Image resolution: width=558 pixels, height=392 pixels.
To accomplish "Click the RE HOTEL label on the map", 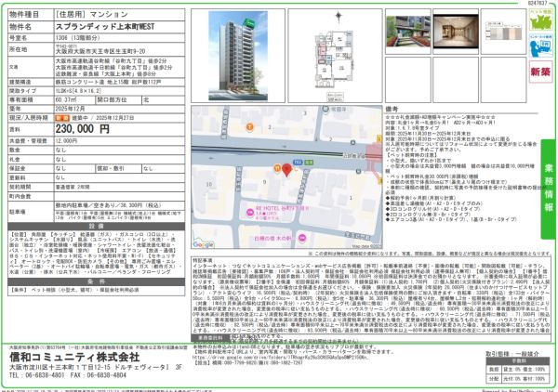I will (x=282, y=208).
